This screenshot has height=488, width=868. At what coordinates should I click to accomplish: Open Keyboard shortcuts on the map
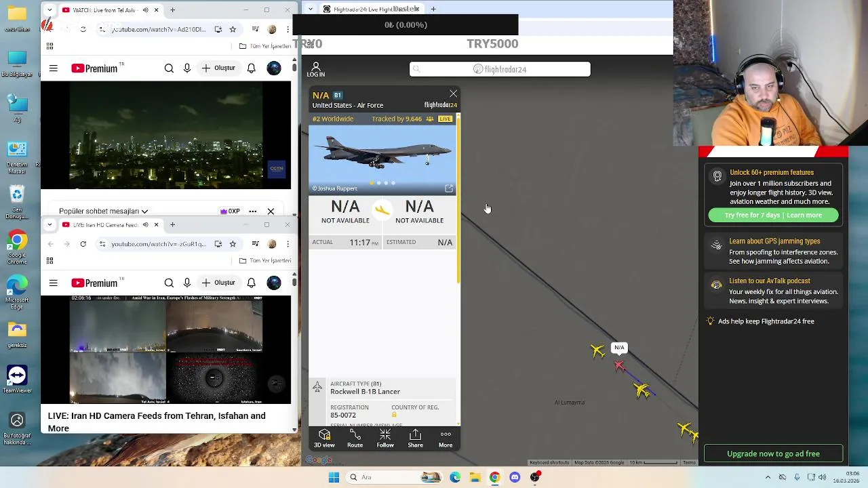point(550,462)
